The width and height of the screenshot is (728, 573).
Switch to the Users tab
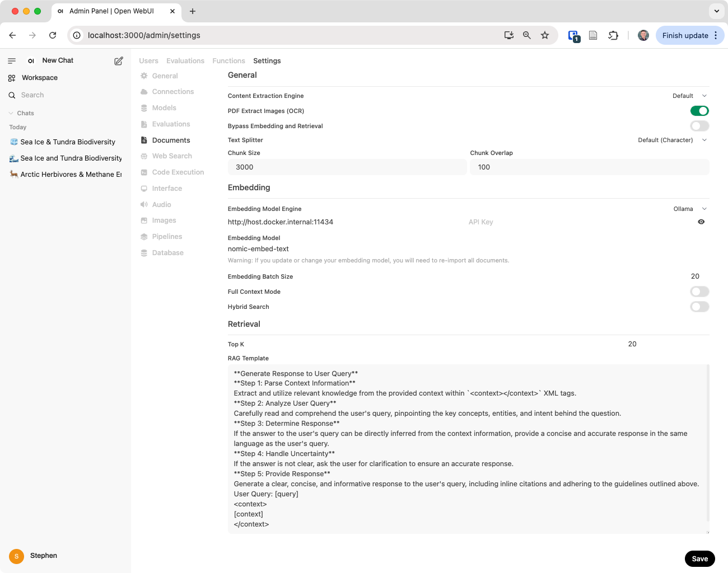(x=148, y=60)
